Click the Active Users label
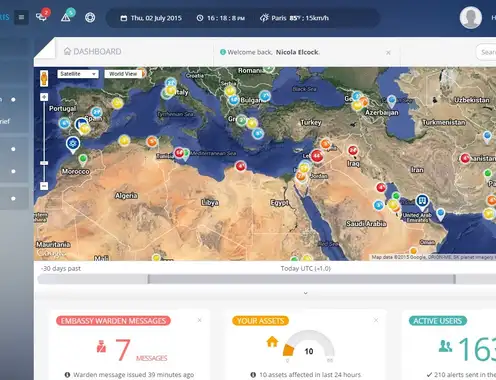The image size is (496, 380). (x=438, y=321)
